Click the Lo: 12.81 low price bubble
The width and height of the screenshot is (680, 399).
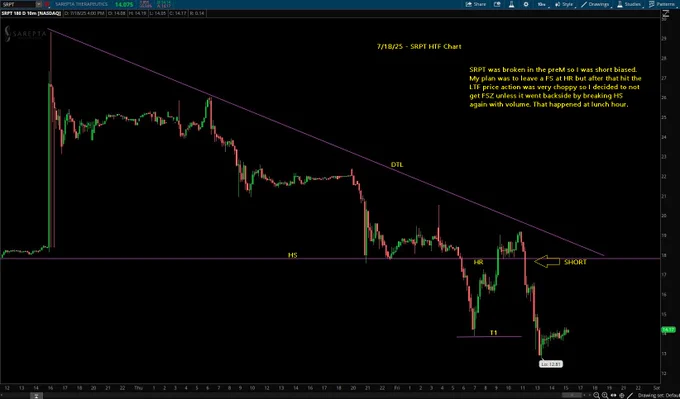coord(551,364)
